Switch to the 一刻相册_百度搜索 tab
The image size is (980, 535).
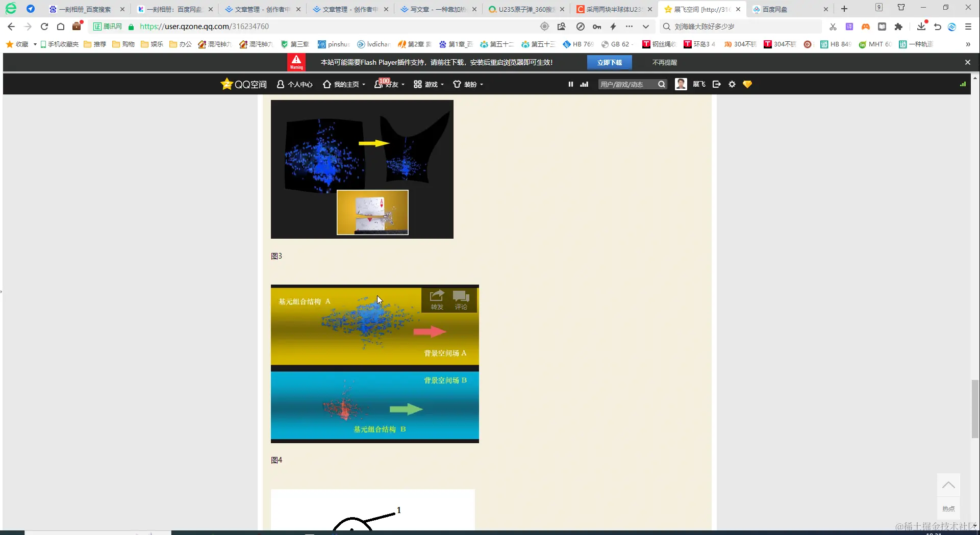[x=86, y=9]
